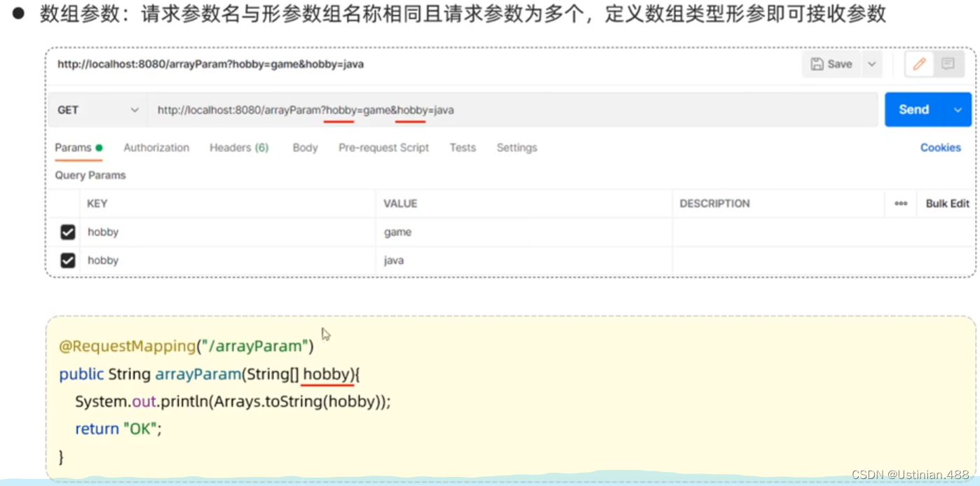Viewport: 980px width, 486px height.
Task: Switch params to Bulk Edit mode
Action: [x=946, y=204]
